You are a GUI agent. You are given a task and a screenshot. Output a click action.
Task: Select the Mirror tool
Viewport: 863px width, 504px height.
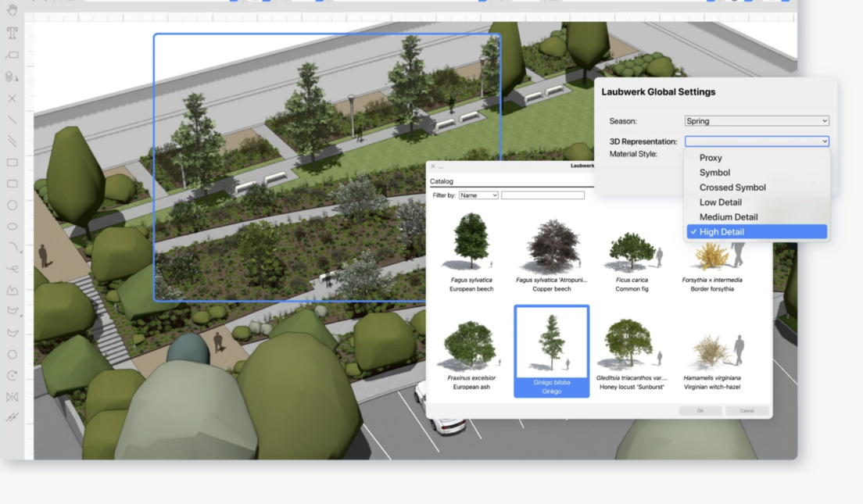coord(12,396)
